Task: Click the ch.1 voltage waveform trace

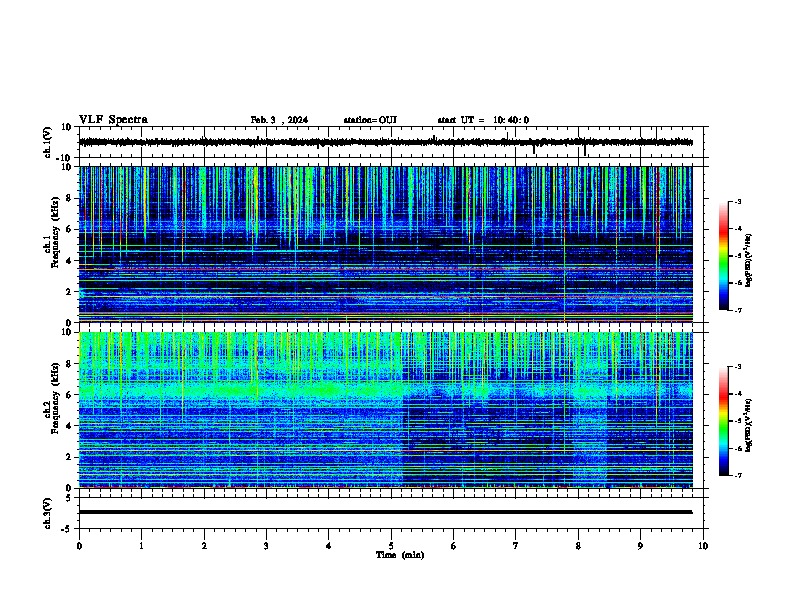Action: [385, 142]
